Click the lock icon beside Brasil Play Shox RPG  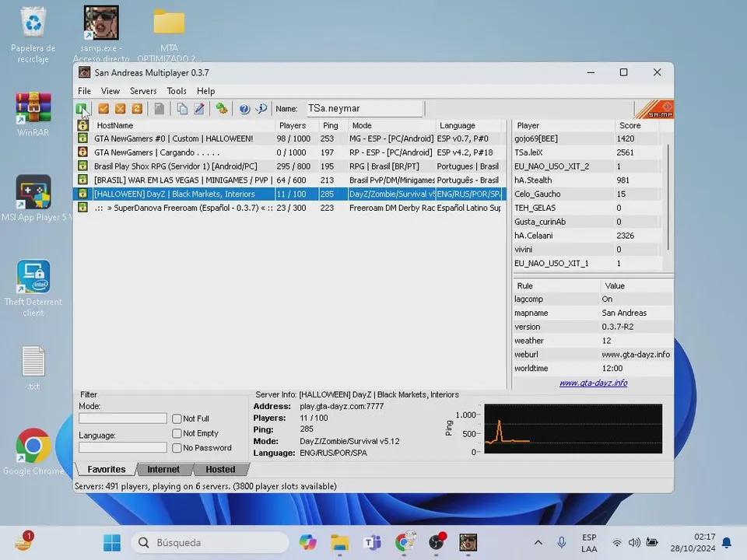pyautogui.click(x=83, y=166)
